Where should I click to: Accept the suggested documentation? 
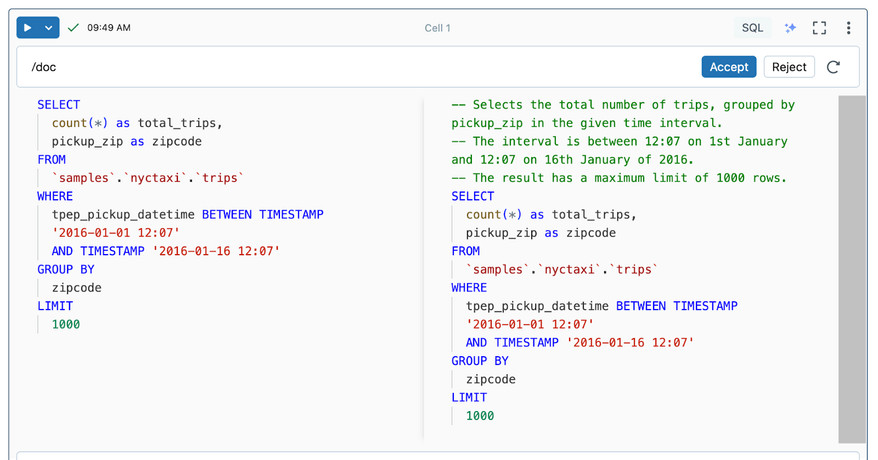(728, 67)
